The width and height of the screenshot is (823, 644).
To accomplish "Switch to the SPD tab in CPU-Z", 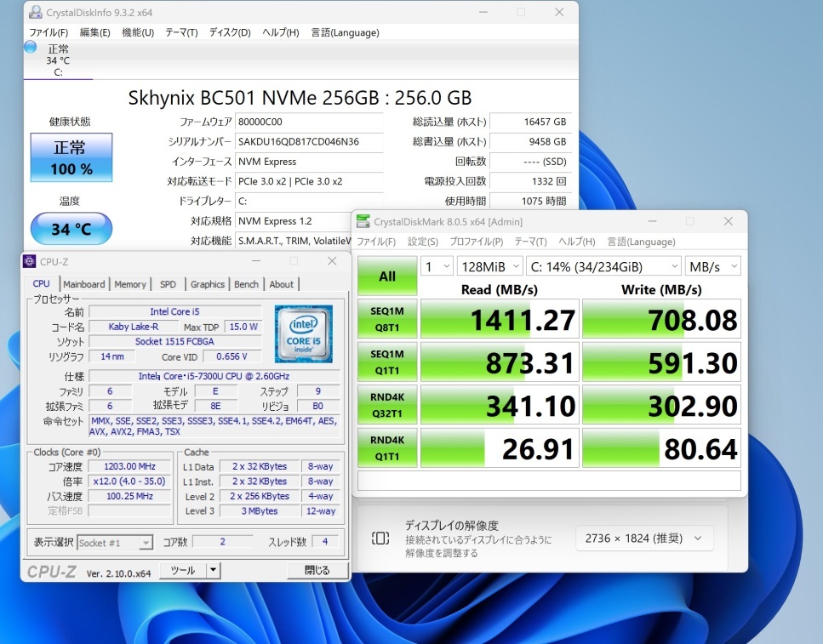I will click(168, 284).
